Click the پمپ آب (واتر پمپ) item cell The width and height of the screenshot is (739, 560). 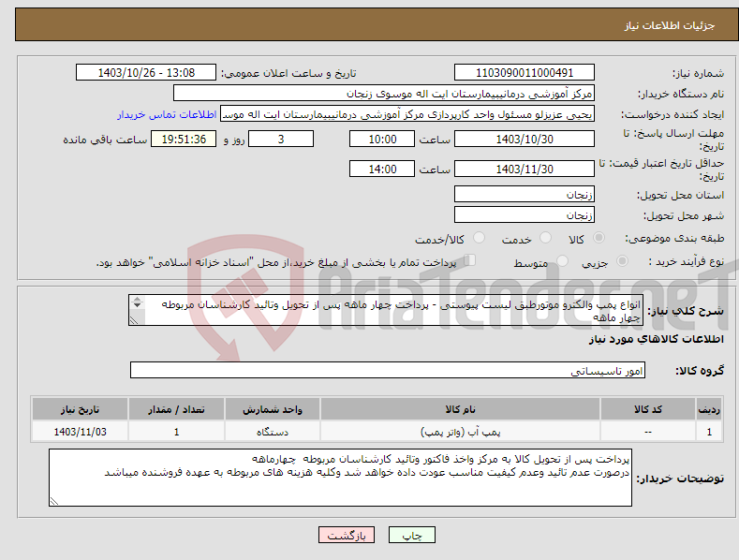[x=461, y=432]
